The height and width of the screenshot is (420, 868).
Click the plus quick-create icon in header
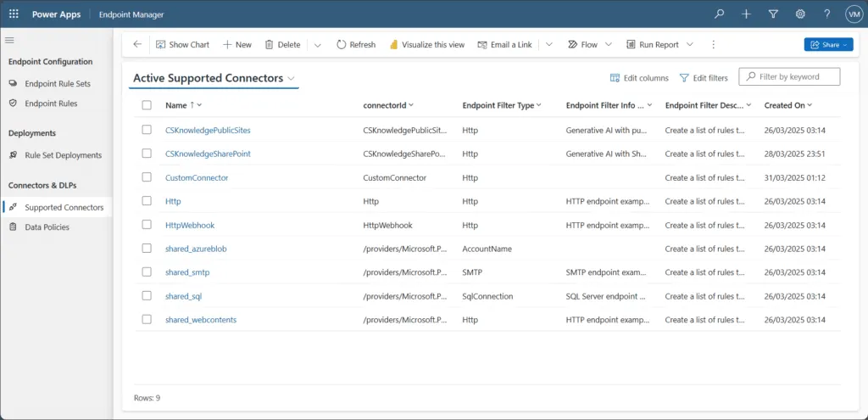746,14
